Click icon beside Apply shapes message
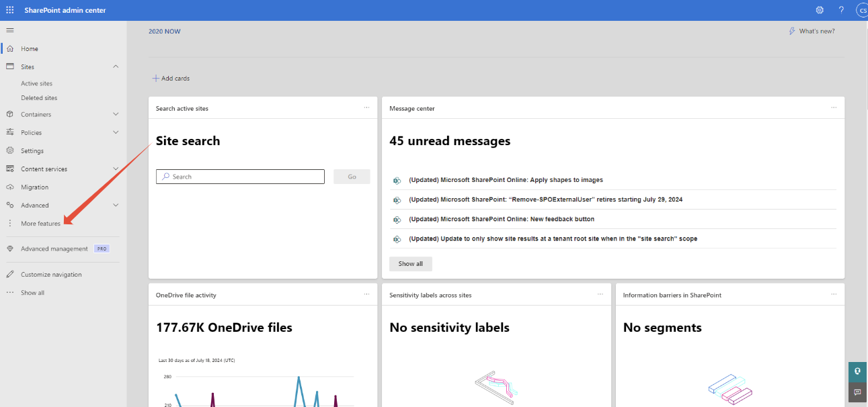The width and height of the screenshot is (868, 407). 397,180
